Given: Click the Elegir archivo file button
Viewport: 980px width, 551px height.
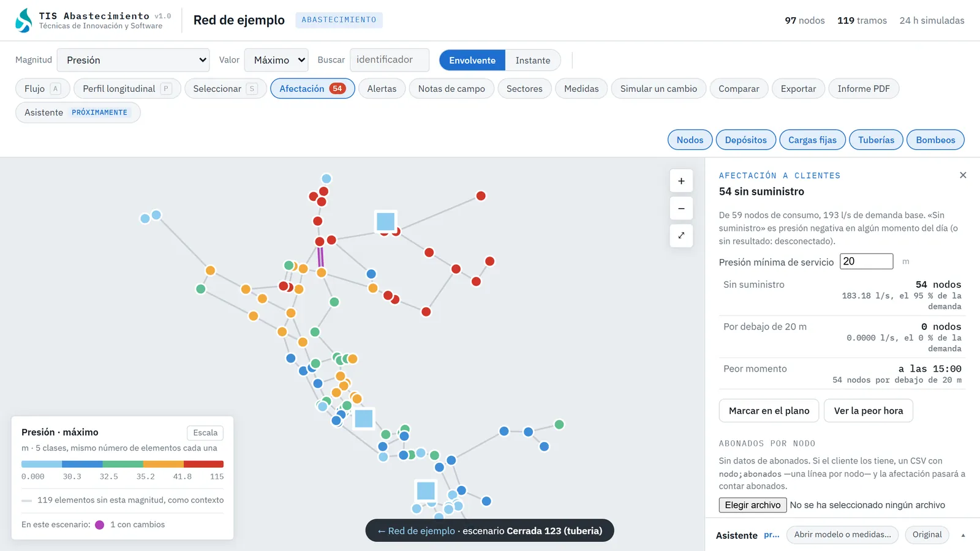Looking at the screenshot, I should click(x=753, y=505).
